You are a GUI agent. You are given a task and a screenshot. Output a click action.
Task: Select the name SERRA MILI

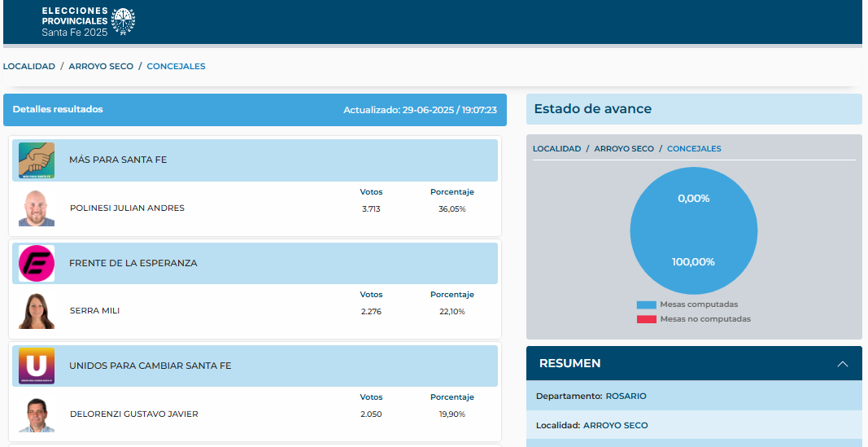click(x=94, y=311)
